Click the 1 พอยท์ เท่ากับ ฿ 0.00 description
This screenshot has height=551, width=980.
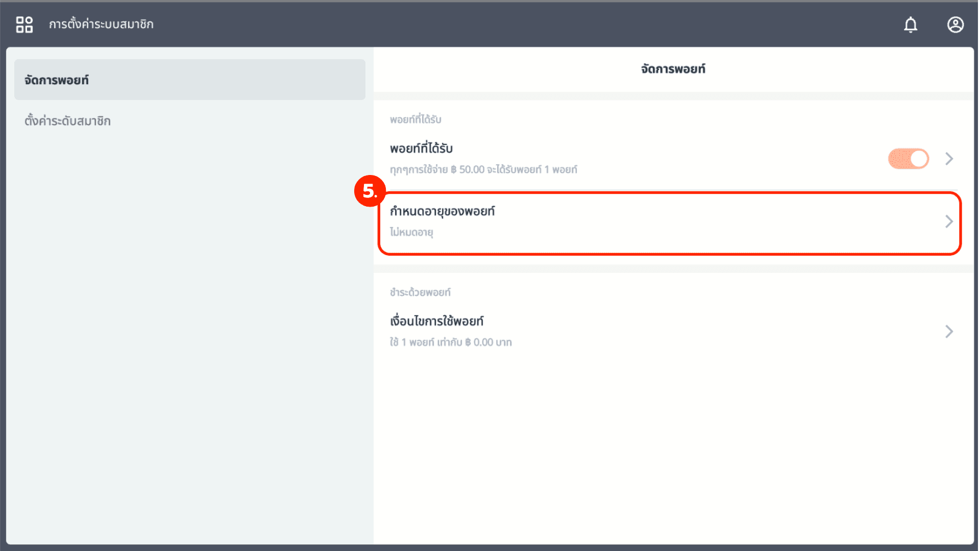pyautogui.click(x=451, y=342)
